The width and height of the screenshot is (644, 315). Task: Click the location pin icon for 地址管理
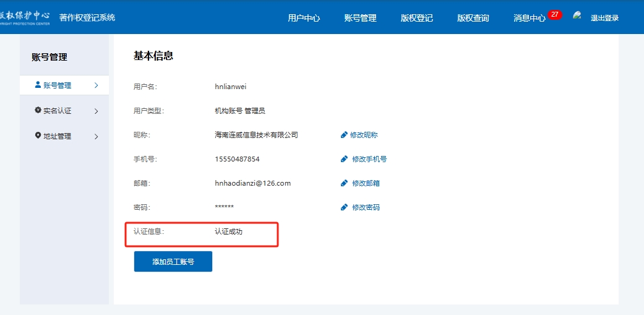[38, 136]
